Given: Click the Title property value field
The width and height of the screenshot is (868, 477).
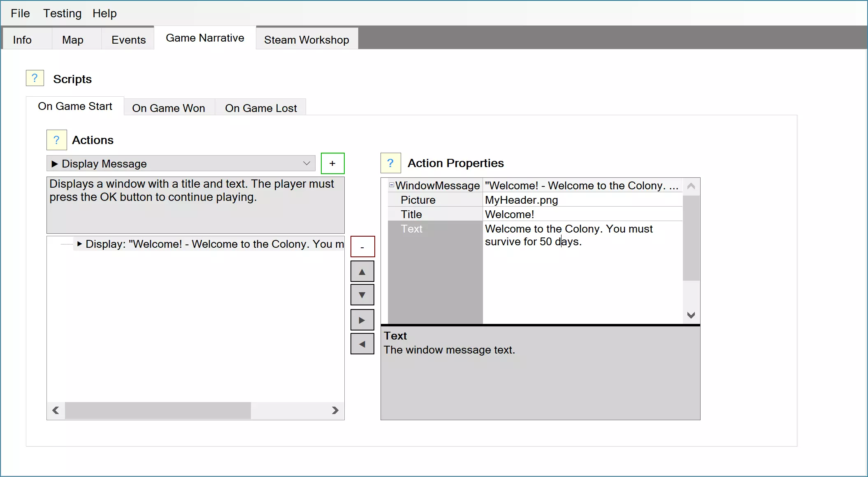Looking at the screenshot, I should click(x=582, y=214).
